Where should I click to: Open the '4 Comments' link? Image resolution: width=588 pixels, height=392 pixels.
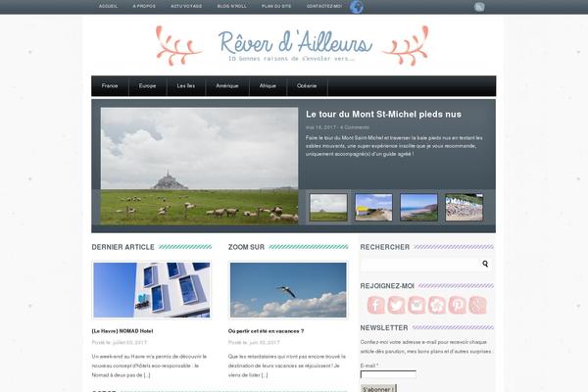point(355,127)
